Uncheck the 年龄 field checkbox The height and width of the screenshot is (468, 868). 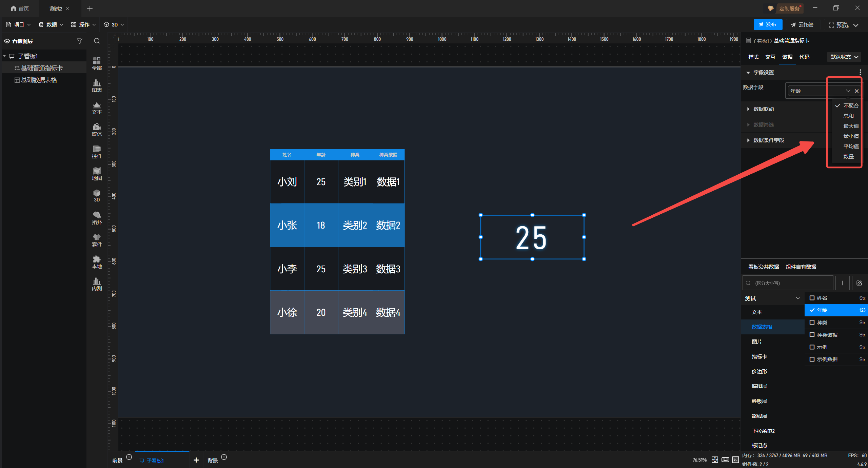812,310
